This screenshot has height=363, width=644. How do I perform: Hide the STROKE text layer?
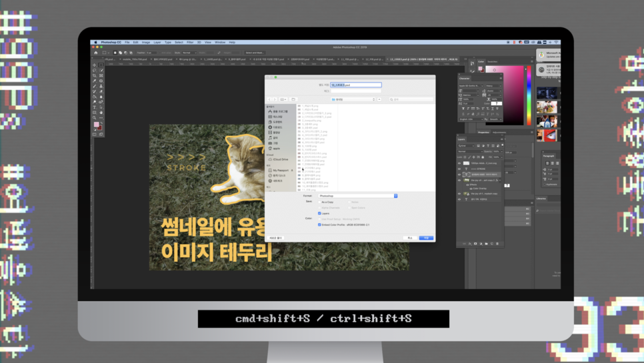pyautogui.click(x=459, y=169)
